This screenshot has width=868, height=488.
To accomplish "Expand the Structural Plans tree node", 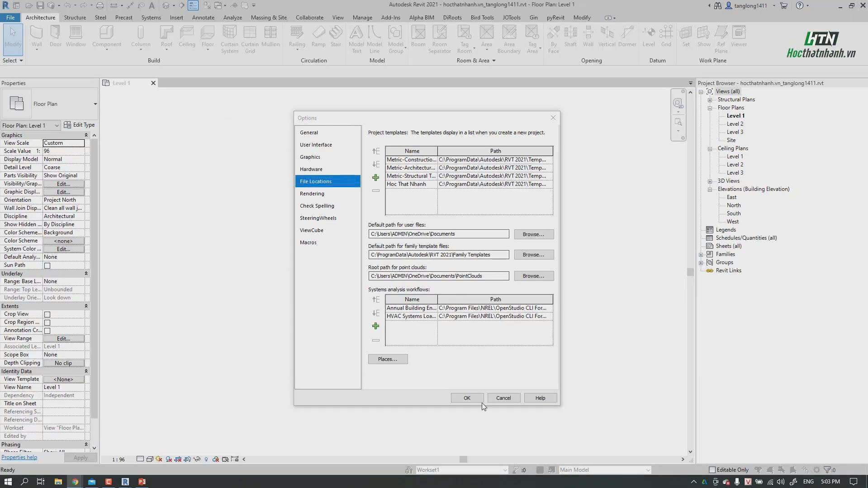I will click(710, 100).
